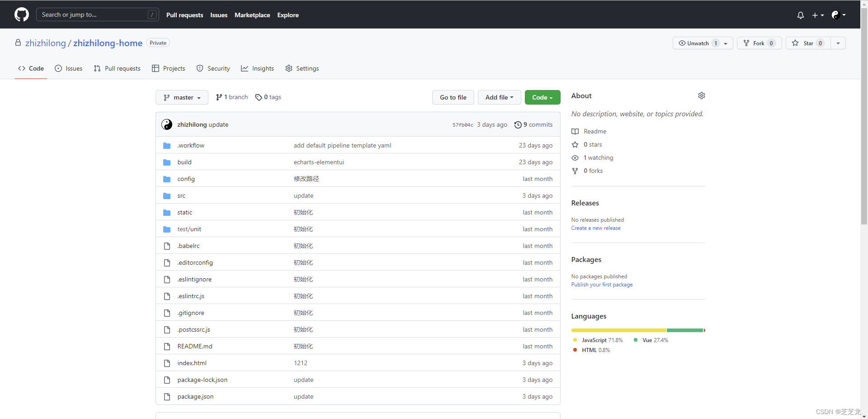868x419 pixels.
Task: Open Marketplace in top navigation
Action: (x=252, y=15)
